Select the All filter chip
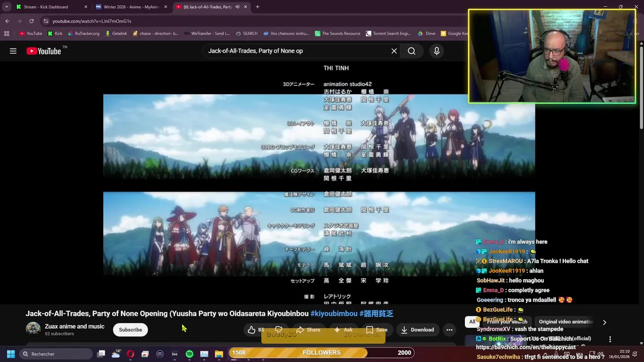644x362 pixels. pos(472,322)
